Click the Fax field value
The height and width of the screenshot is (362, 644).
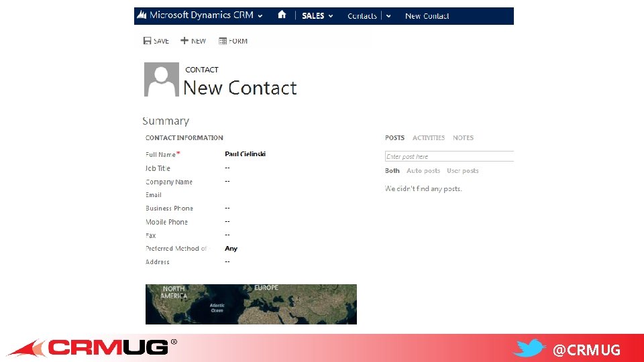pyautogui.click(x=227, y=235)
